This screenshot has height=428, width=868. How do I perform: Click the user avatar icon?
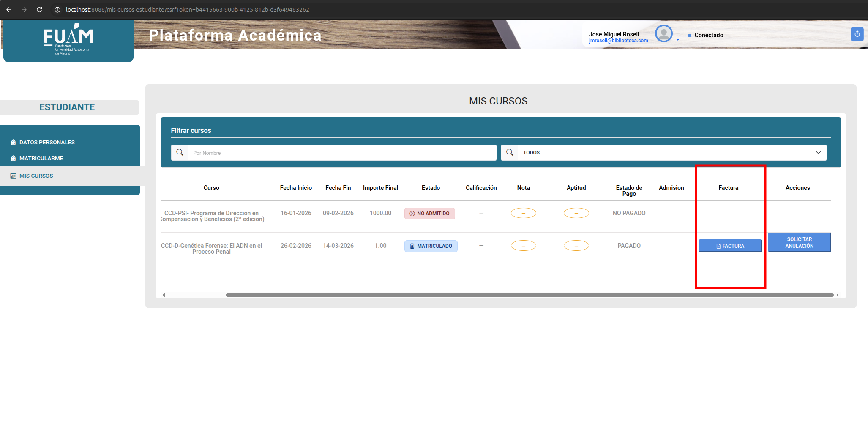point(663,33)
